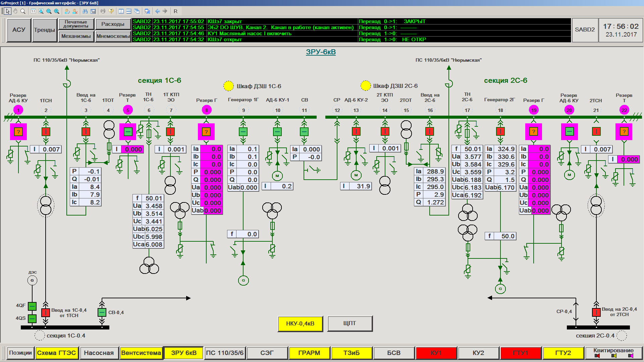Toggle the green СВ breaker on cell 11

pos(304,132)
